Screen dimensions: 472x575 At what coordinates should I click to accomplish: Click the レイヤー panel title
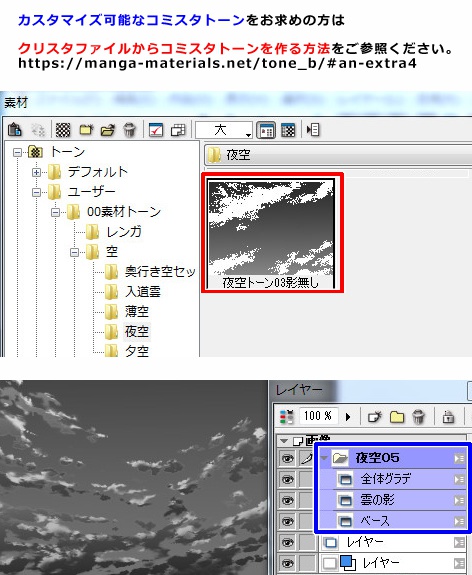(299, 390)
